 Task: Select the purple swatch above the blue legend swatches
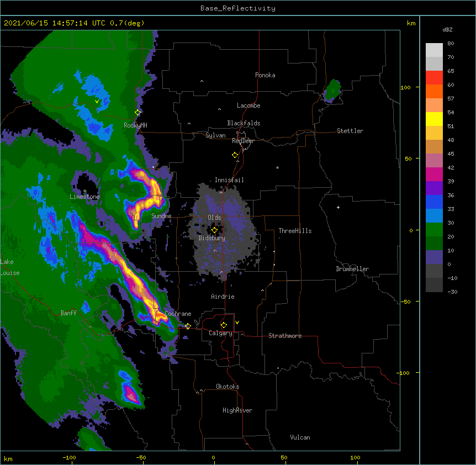coord(434,188)
